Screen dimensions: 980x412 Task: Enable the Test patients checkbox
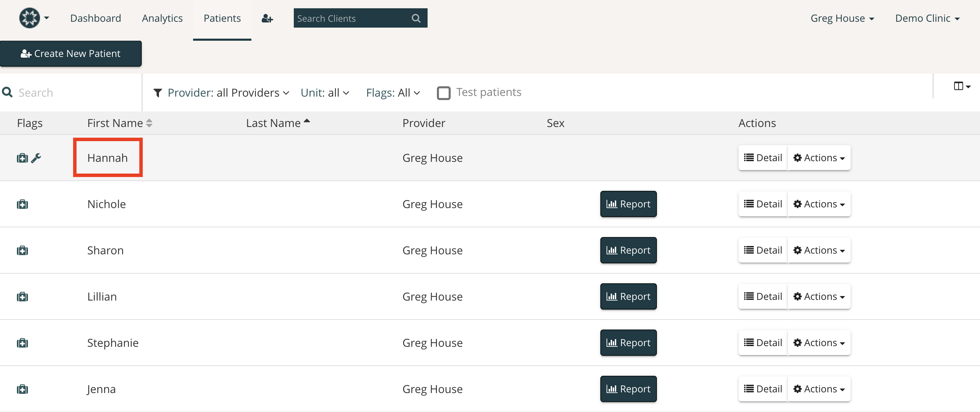click(x=443, y=93)
